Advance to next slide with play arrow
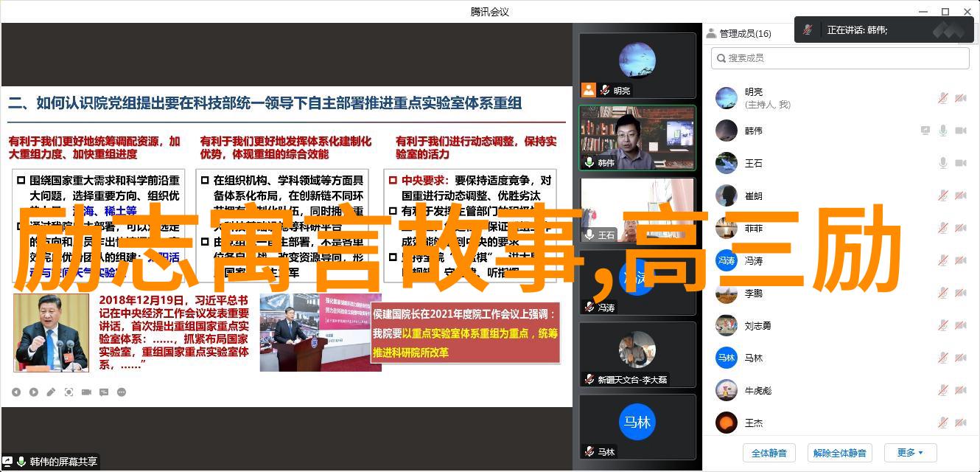The height and width of the screenshot is (472, 980). [34, 392]
